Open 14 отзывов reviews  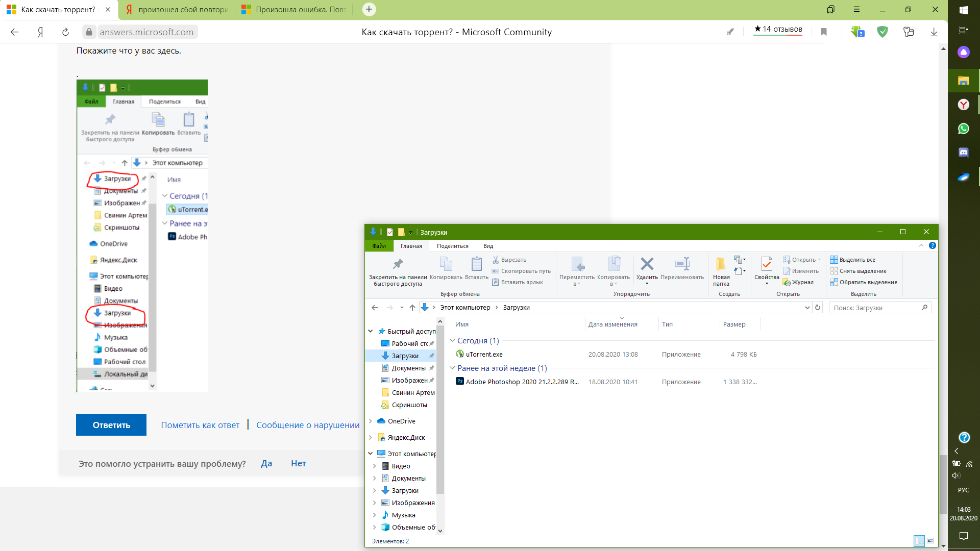coord(778,29)
